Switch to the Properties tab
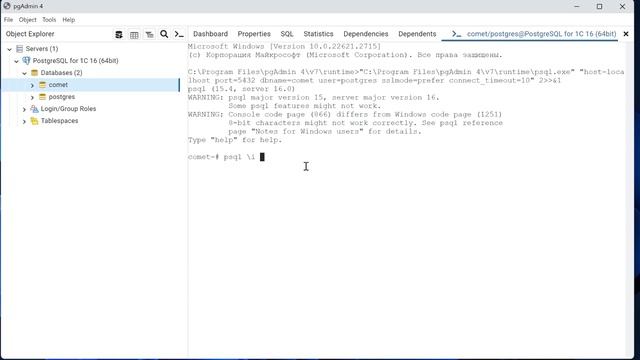 tap(254, 34)
